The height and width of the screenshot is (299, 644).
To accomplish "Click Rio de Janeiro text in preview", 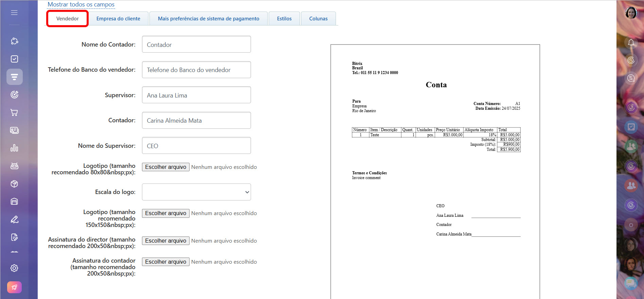I will point(364,111).
